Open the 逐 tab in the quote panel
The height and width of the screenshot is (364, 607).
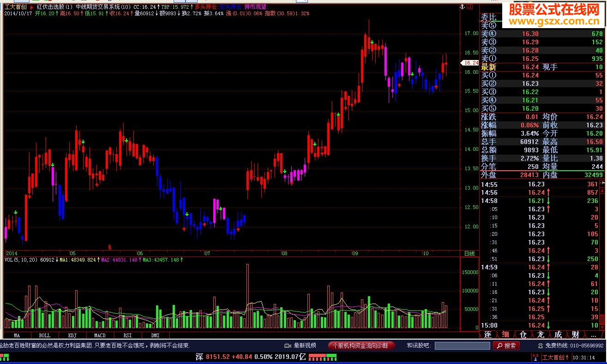pyautogui.click(x=488, y=335)
